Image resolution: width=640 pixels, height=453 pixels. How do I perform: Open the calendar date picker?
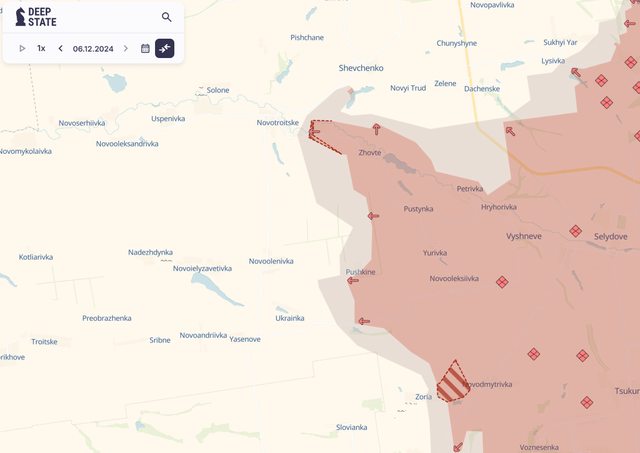click(x=145, y=49)
